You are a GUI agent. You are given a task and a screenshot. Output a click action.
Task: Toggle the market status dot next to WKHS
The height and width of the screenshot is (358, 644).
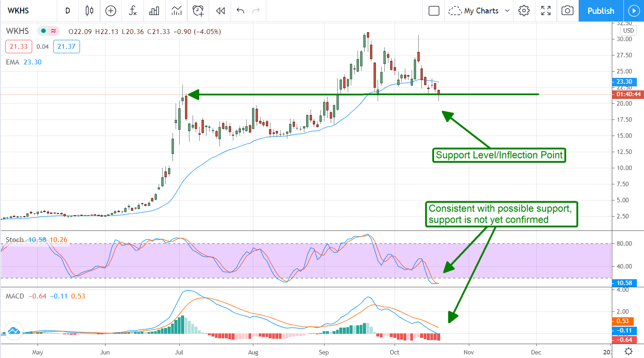44,31
